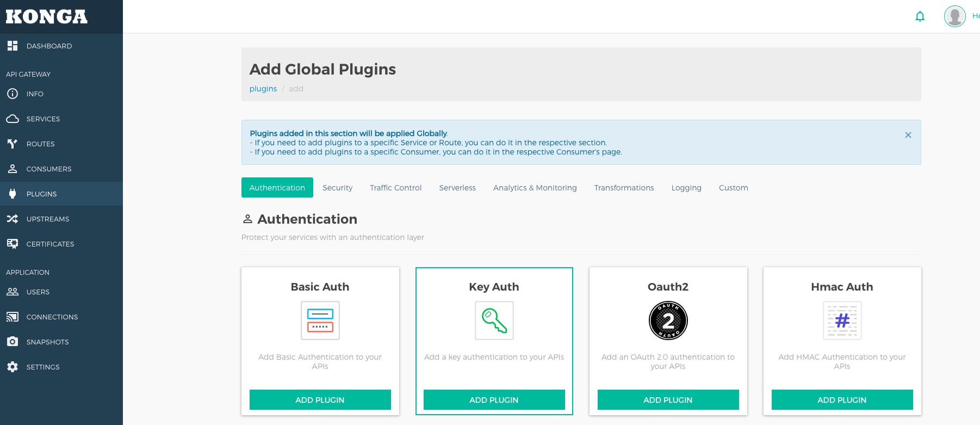Viewport: 980px width, 425px height.
Task: Switch to the Traffic Control tab
Action: tap(396, 188)
